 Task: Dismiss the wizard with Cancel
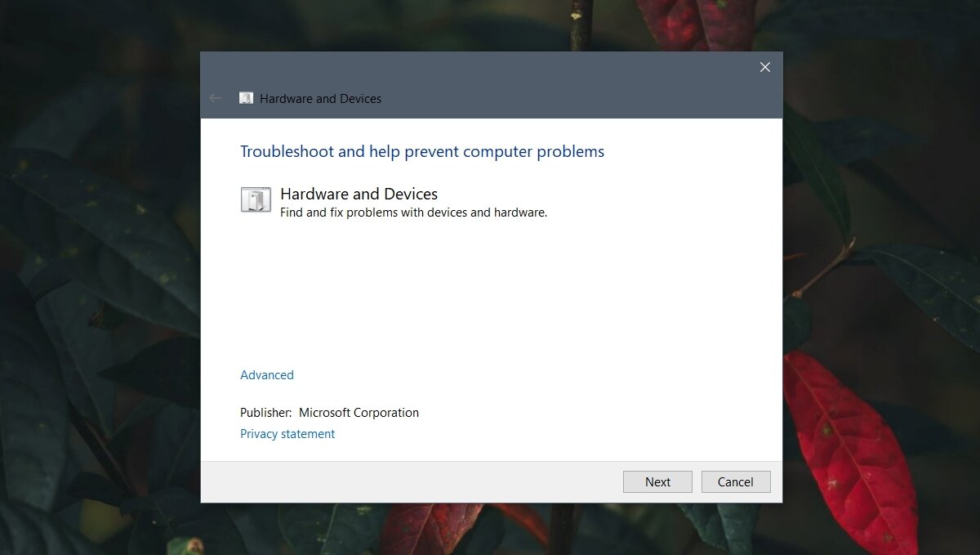point(735,481)
